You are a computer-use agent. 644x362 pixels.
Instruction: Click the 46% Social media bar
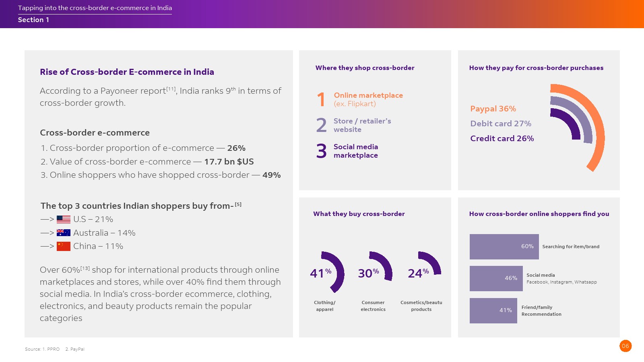point(496,278)
